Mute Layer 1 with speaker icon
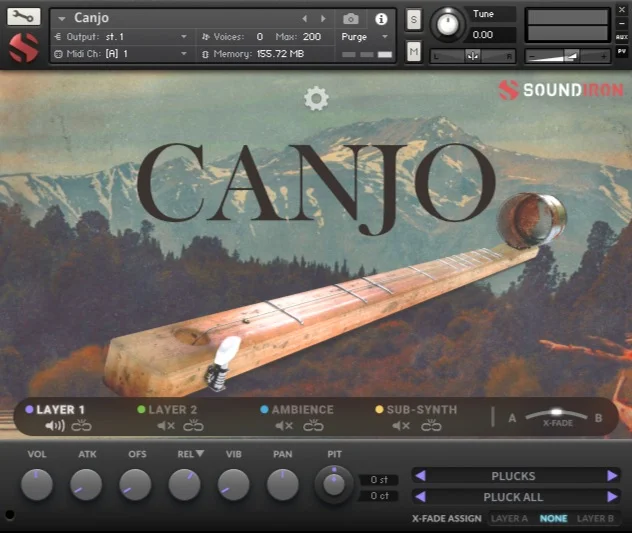 point(55,425)
